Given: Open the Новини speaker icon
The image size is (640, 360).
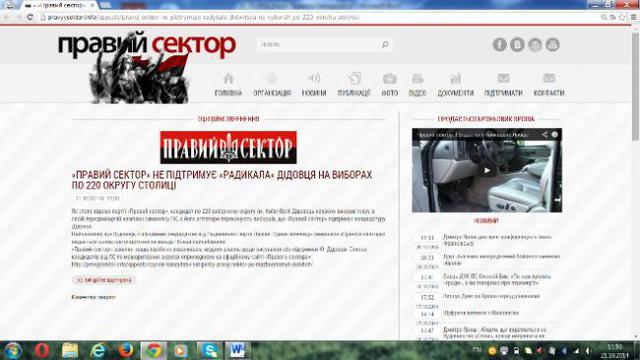Looking at the screenshot, I should (314, 78).
